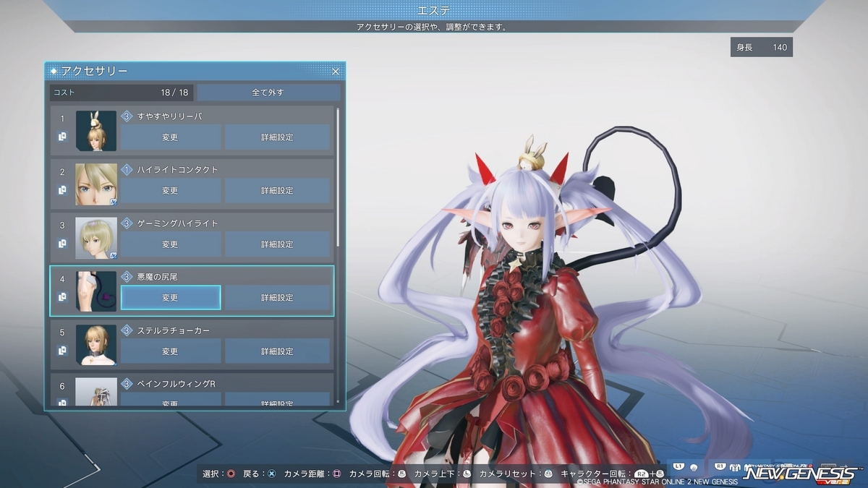Click the square button icon next to カメラ距離

tap(336, 474)
